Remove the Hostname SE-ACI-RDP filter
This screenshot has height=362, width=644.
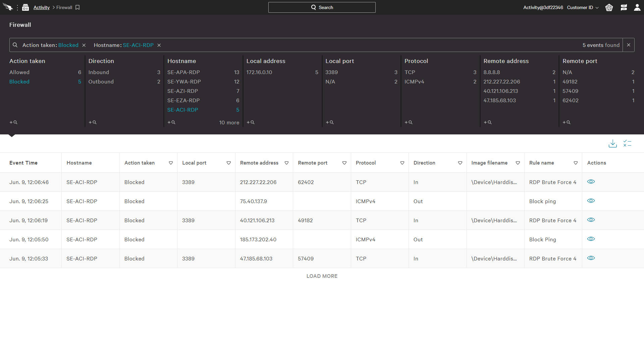(x=159, y=45)
